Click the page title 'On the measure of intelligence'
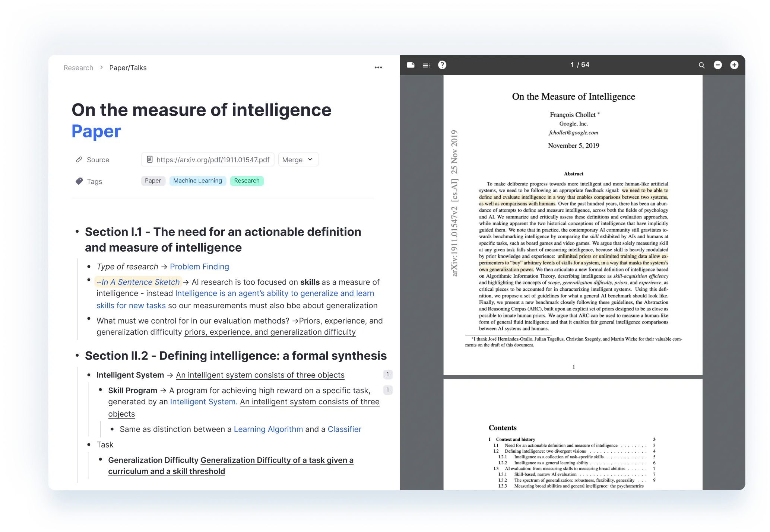The height and width of the screenshot is (532, 770). (202, 110)
